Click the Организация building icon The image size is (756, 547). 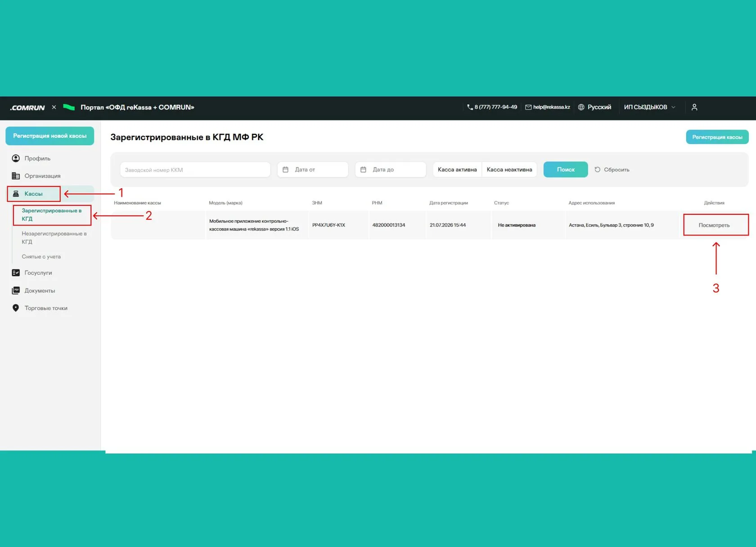coord(16,176)
